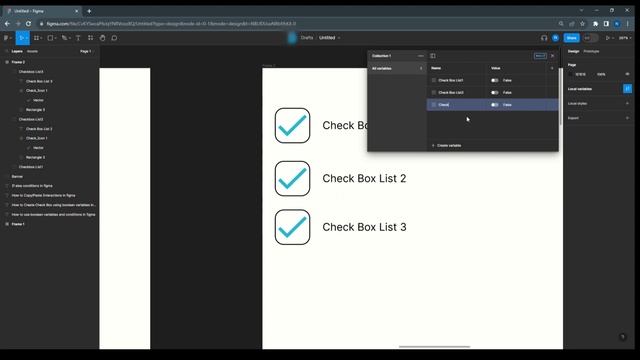Add an export setting with plus
Viewport: 640px width, 360px height.
627,118
